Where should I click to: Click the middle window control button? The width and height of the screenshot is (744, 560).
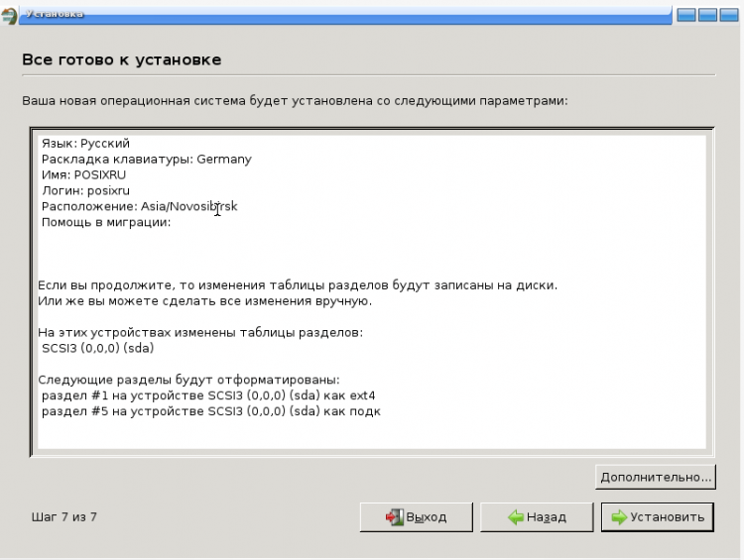pos(707,15)
